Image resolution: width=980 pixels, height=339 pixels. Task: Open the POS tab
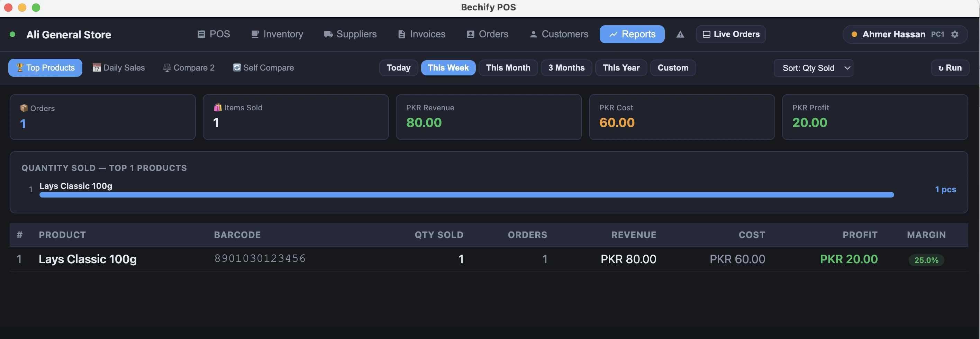[214, 34]
